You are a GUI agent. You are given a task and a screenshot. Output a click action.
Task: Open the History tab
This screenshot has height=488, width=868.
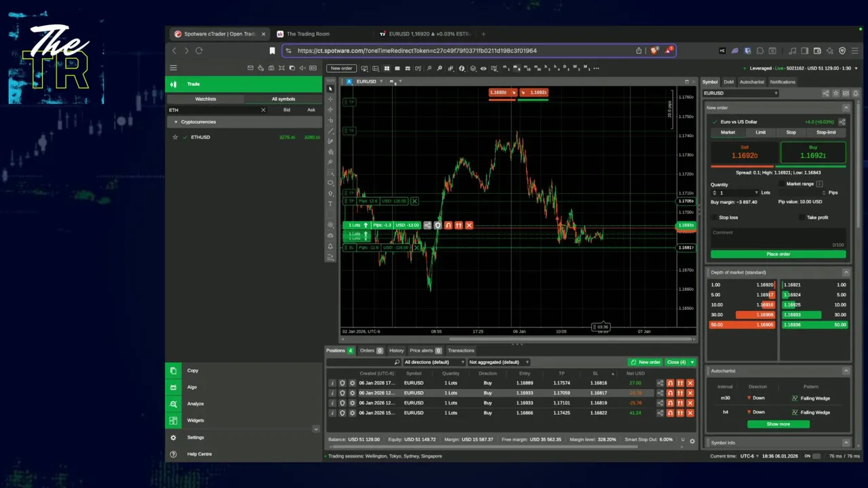[x=397, y=351]
